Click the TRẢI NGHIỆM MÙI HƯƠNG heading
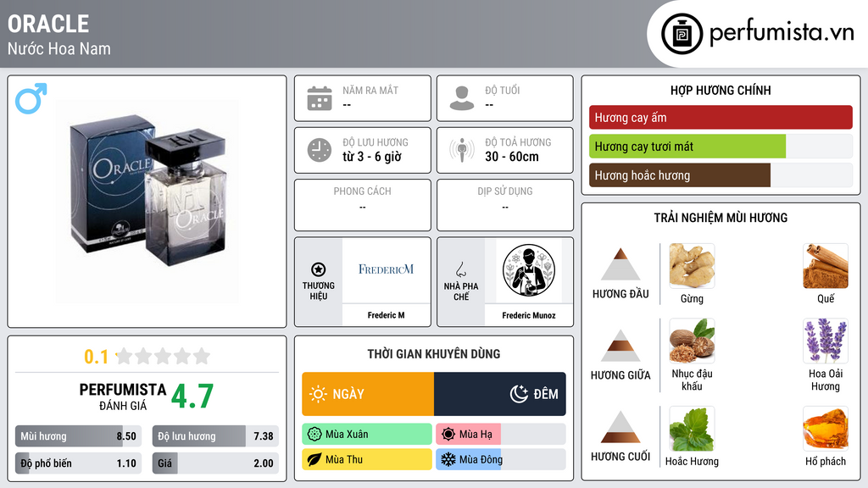This screenshot has width=868, height=488. (721, 218)
